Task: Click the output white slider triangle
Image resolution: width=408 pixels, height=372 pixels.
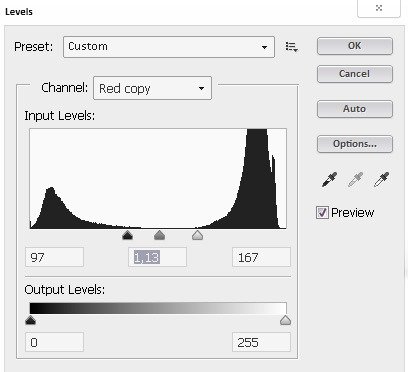Action: point(285,320)
